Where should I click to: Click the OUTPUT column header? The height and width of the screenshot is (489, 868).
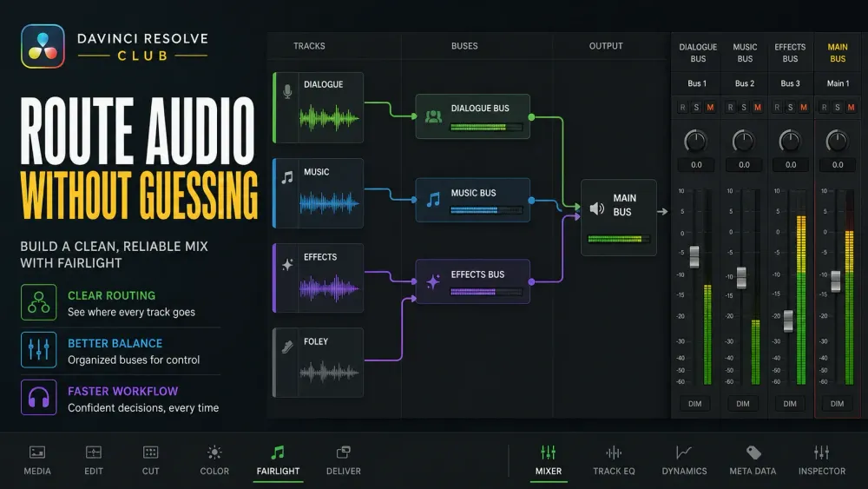coord(606,46)
